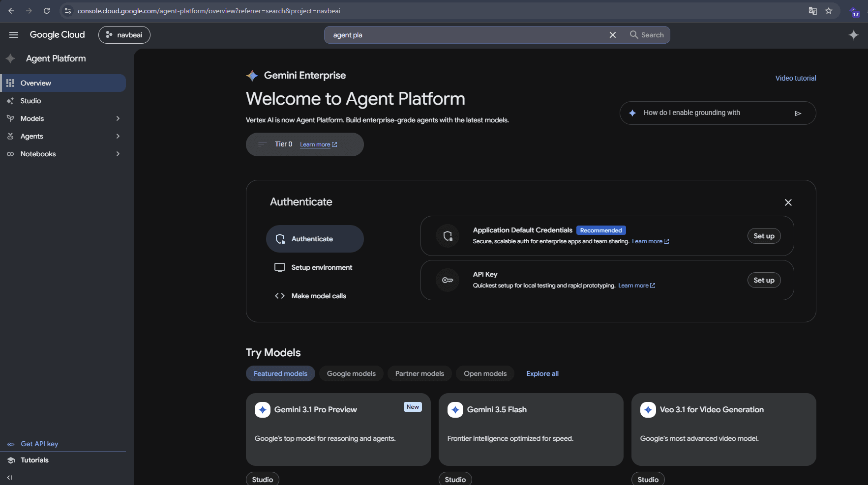Select the Make model calls step

pyautogui.click(x=315, y=296)
